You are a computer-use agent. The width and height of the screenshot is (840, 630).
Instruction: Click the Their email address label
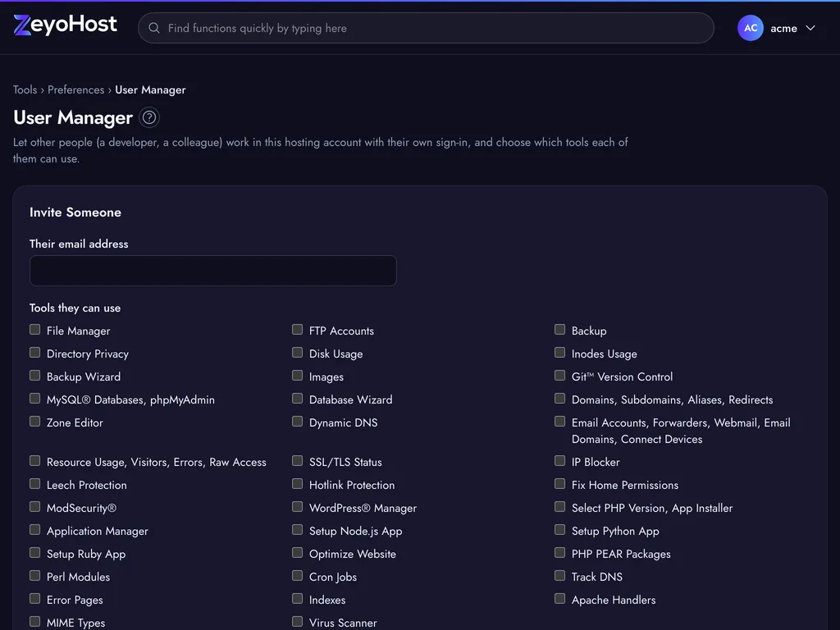coord(79,244)
